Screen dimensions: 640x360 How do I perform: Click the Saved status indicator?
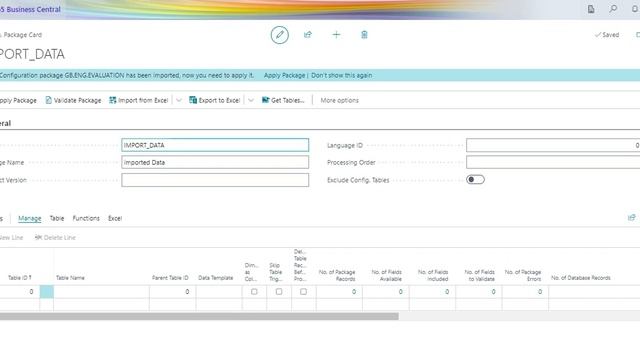(607, 35)
